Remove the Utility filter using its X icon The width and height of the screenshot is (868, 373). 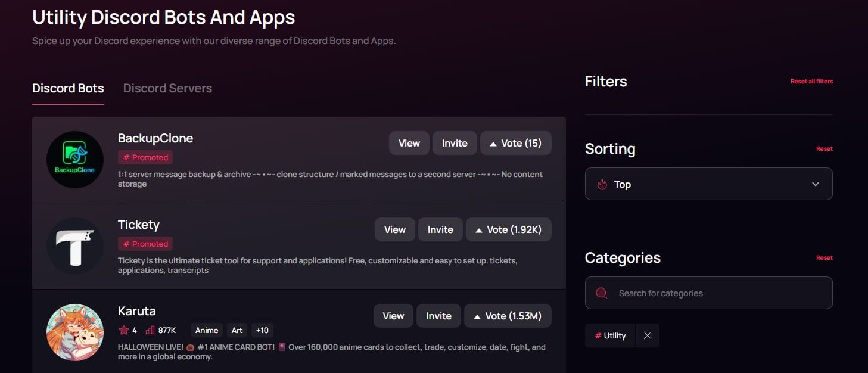647,335
